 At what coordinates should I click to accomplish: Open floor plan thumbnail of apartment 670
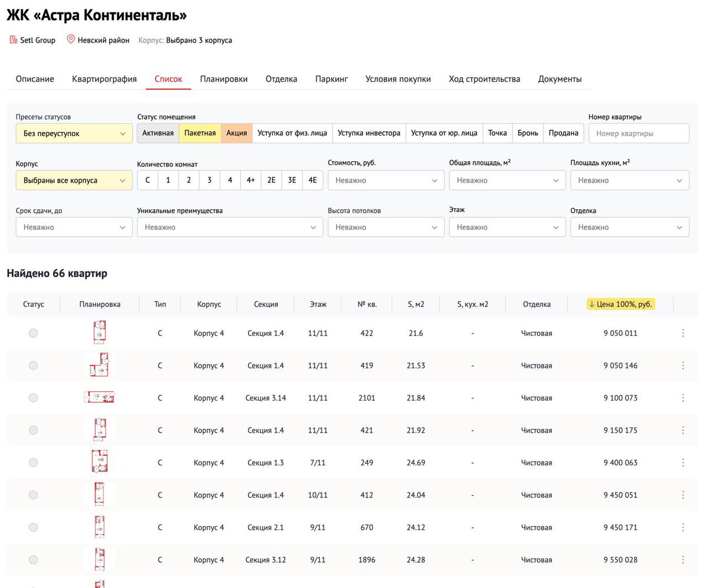pyautogui.click(x=100, y=527)
